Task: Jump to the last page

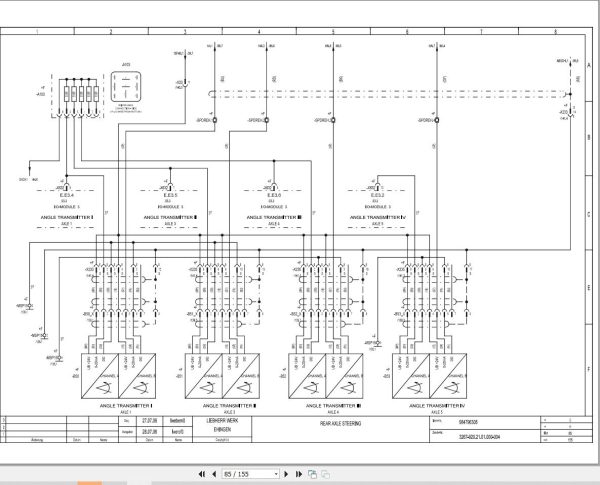Action: pos(299,474)
